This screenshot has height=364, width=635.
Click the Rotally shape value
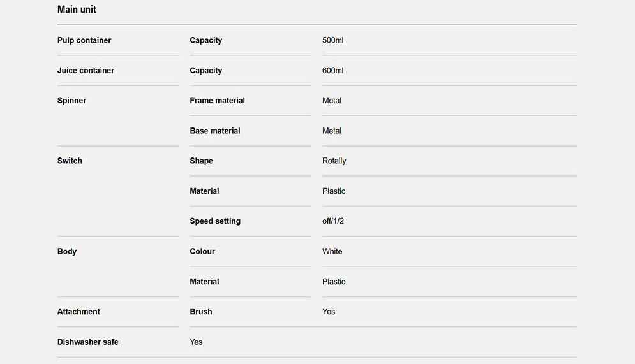334,161
